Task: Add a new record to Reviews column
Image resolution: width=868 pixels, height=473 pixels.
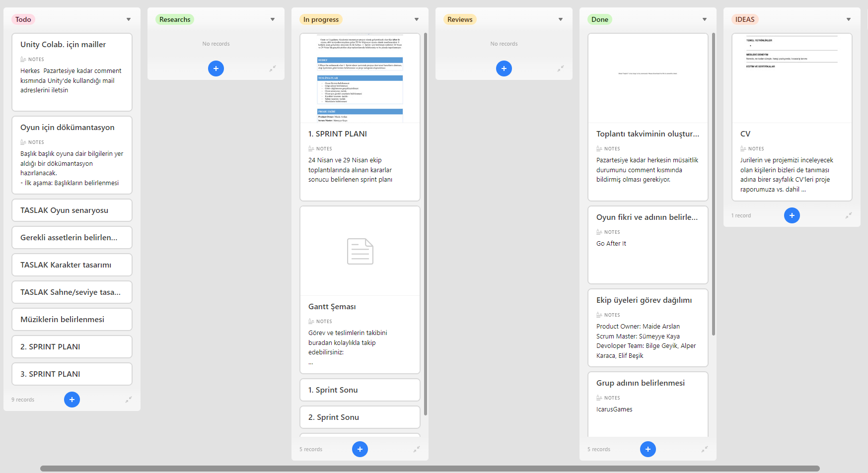Action: tap(504, 68)
